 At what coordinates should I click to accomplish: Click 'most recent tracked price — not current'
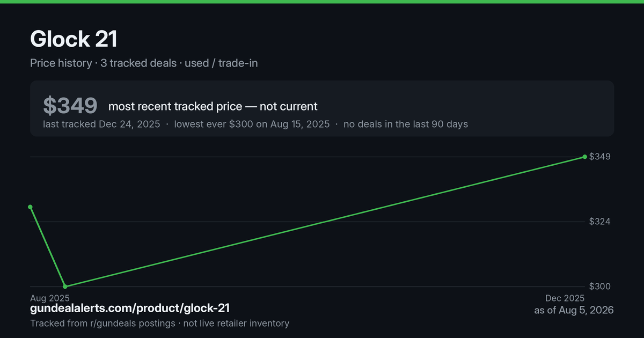click(213, 106)
